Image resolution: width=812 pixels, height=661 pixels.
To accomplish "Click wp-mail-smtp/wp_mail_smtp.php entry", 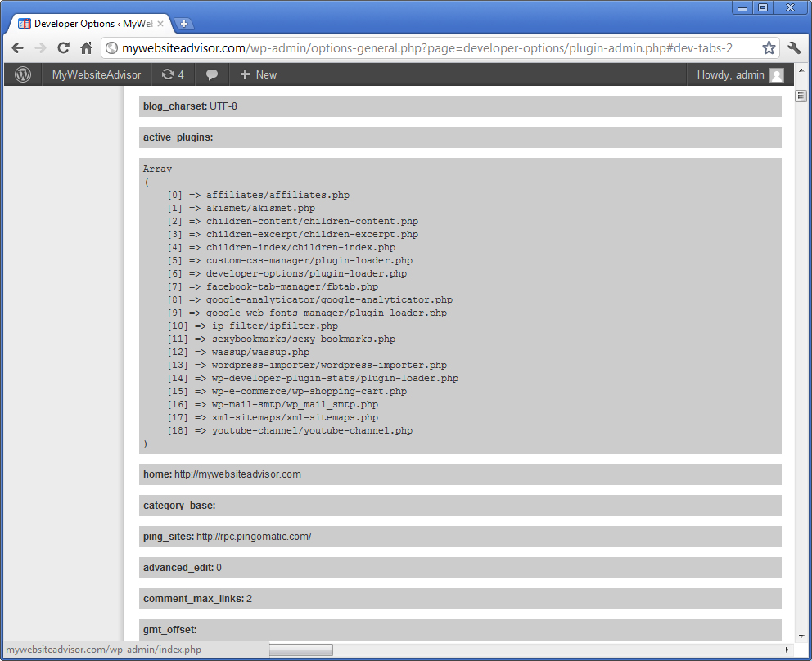I will coord(295,404).
